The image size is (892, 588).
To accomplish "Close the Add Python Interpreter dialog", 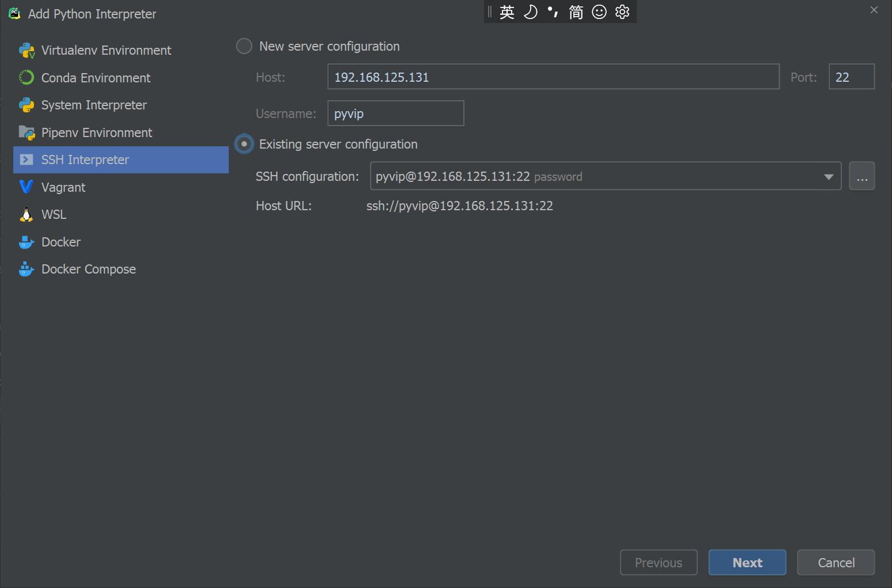I will (x=874, y=10).
